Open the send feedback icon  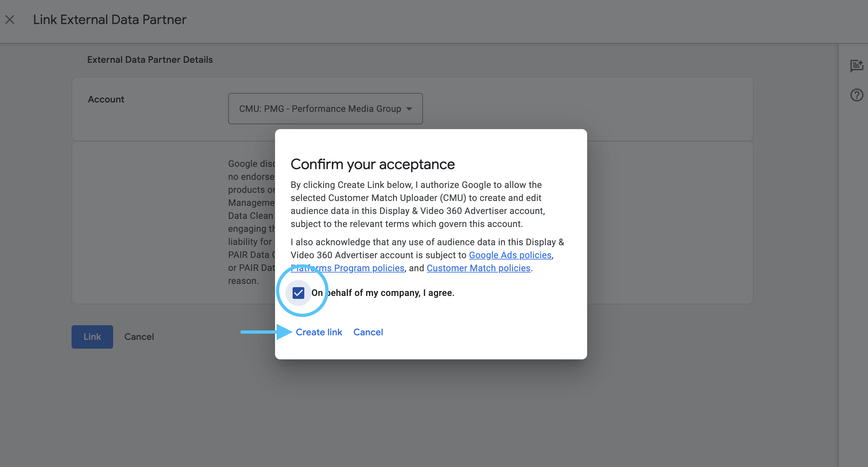[x=856, y=65]
